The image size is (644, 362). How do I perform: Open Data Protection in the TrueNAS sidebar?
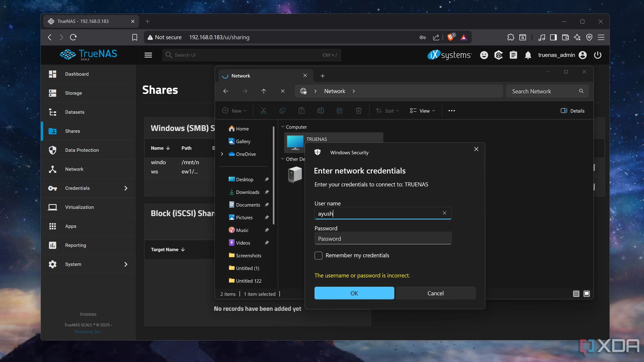click(x=89, y=150)
